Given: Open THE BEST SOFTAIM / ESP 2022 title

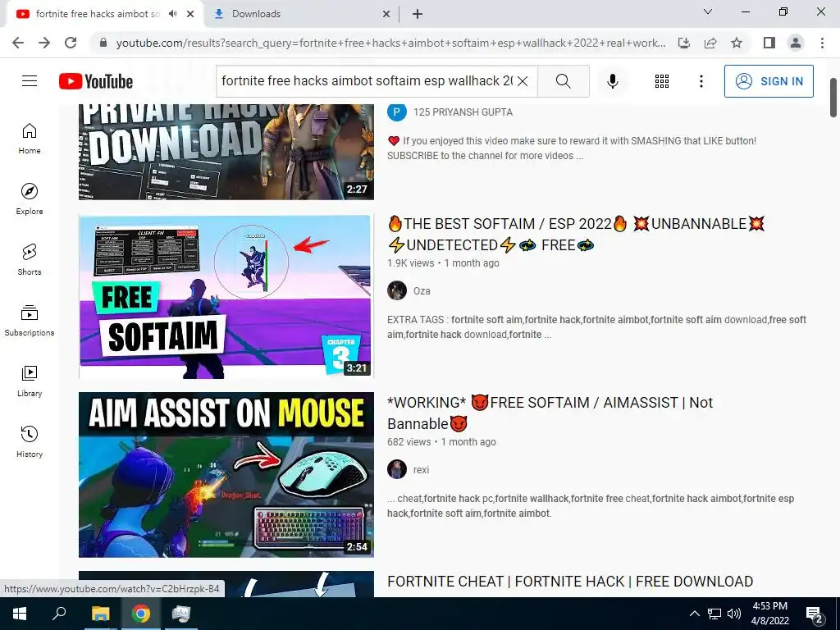Looking at the screenshot, I should click(576, 234).
